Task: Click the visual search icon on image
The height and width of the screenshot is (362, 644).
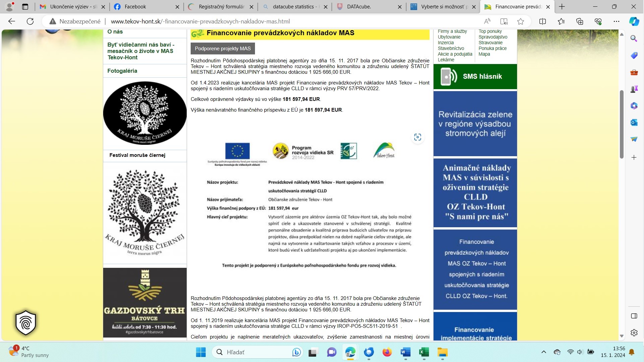Action: click(417, 137)
